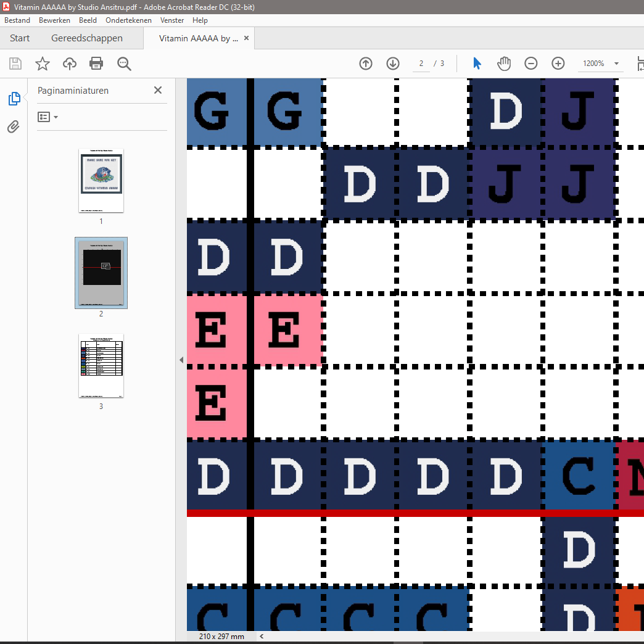Activate the hand pan tool
This screenshot has width=644, height=644.
[x=504, y=64]
